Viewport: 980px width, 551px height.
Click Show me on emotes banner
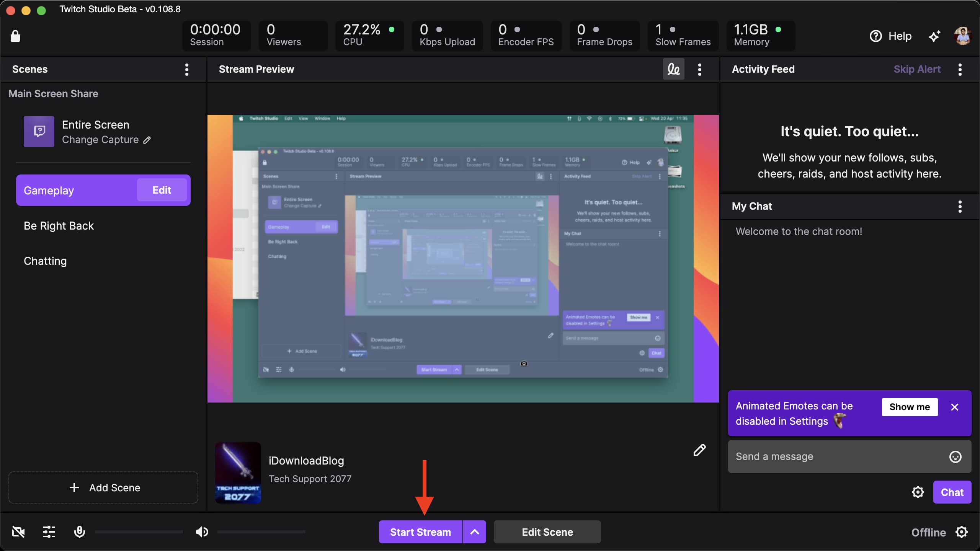910,407
